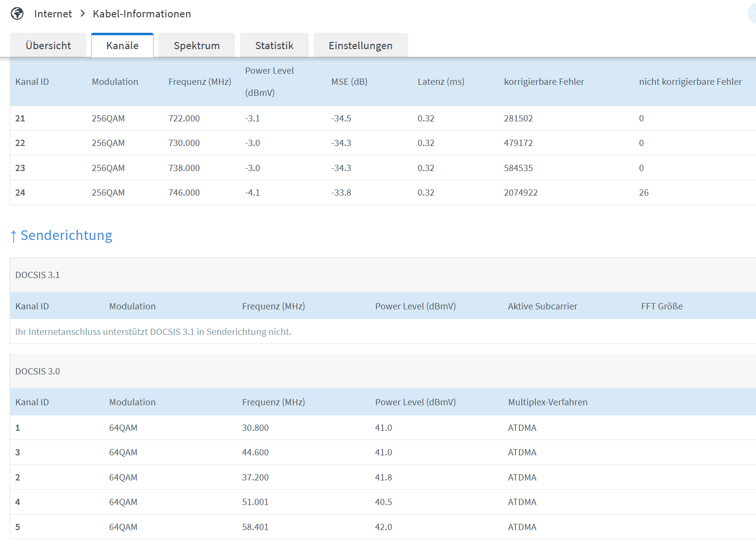Click the DOCSIS 3.0 section header

pos(38,372)
